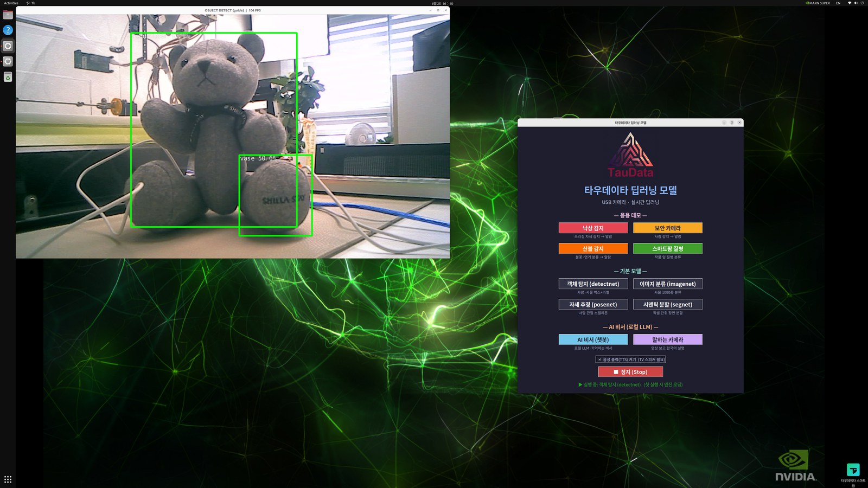The width and height of the screenshot is (868, 488).
Task: Show the applications grid in the dock
Action: [x=8, y=479]
